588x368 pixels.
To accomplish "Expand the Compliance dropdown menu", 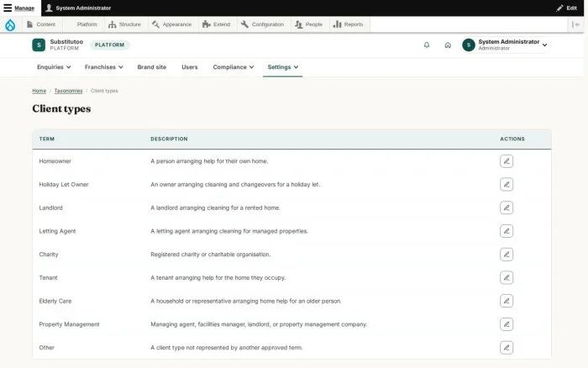I will tap(234, 67).
